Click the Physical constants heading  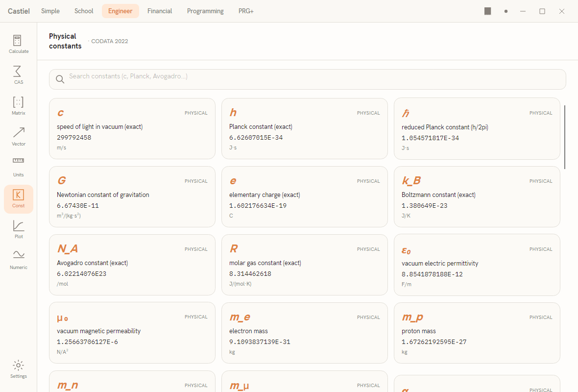(x=65, y=41)
